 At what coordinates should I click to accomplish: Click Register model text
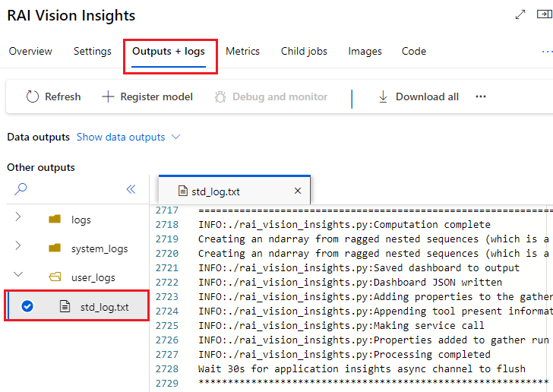click(156, 96)
